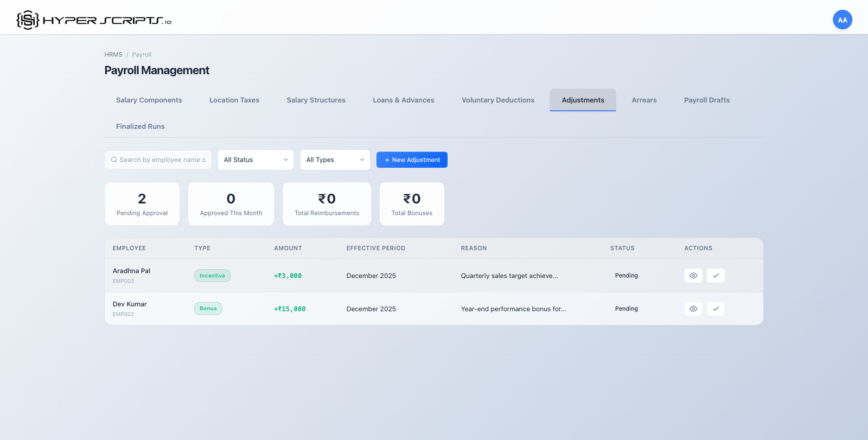Screen dimensions: 868x440
Task: Approve Aradhna Pal's incentive with checkmark
Action: click(x=716, y=276)
